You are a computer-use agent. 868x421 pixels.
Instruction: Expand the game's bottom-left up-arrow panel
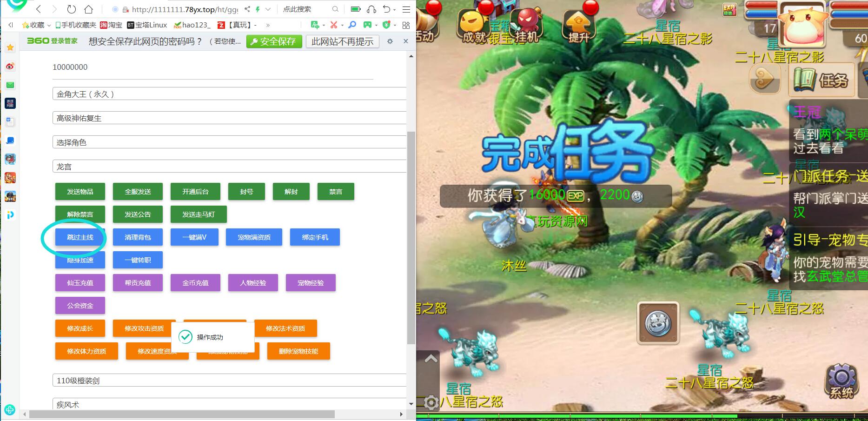tap(431, 359)
